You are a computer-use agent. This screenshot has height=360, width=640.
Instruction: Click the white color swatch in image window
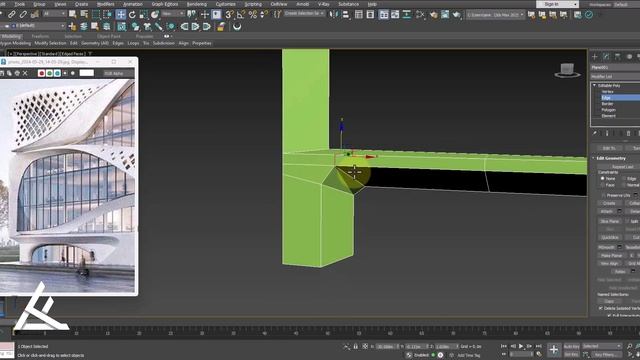coord(87,73)
